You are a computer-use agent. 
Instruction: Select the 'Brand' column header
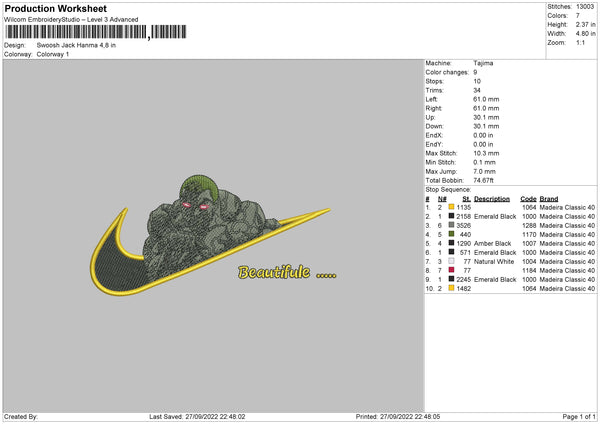coord(549,199)
